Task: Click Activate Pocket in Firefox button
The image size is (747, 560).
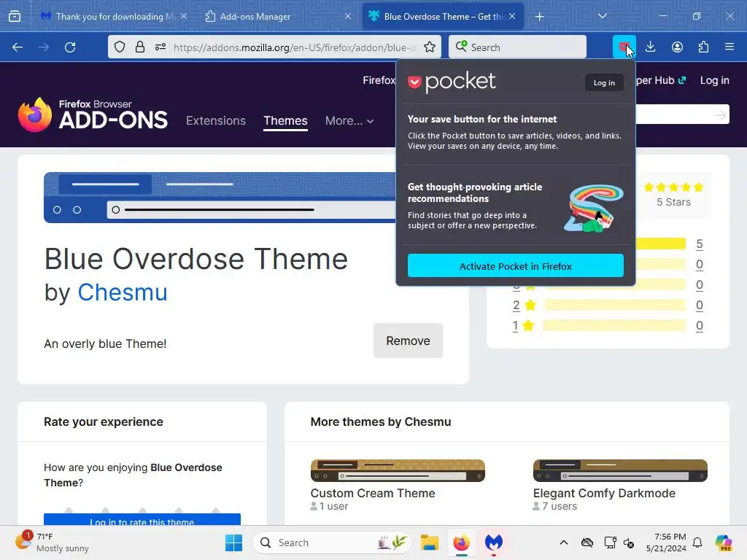Action: 516,265
